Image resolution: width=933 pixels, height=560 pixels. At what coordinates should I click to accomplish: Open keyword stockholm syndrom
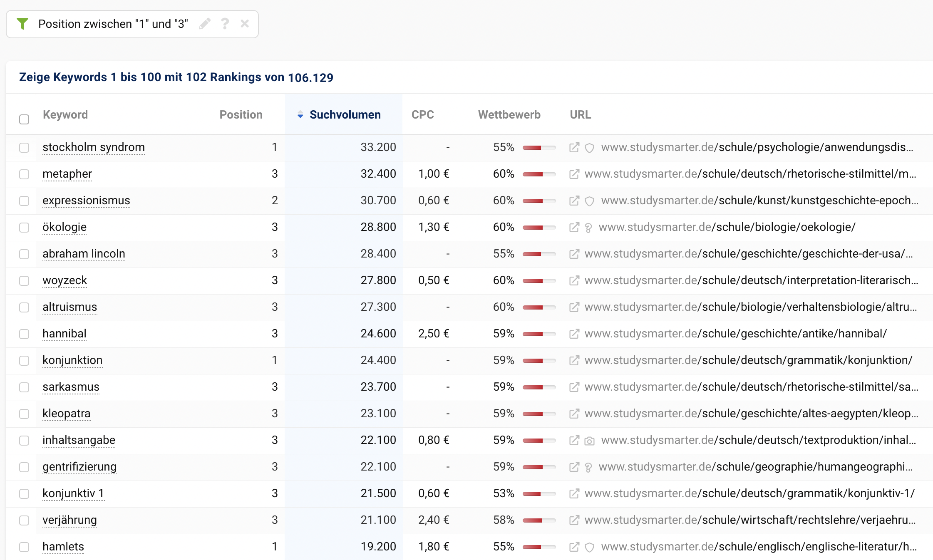point(94,147)
